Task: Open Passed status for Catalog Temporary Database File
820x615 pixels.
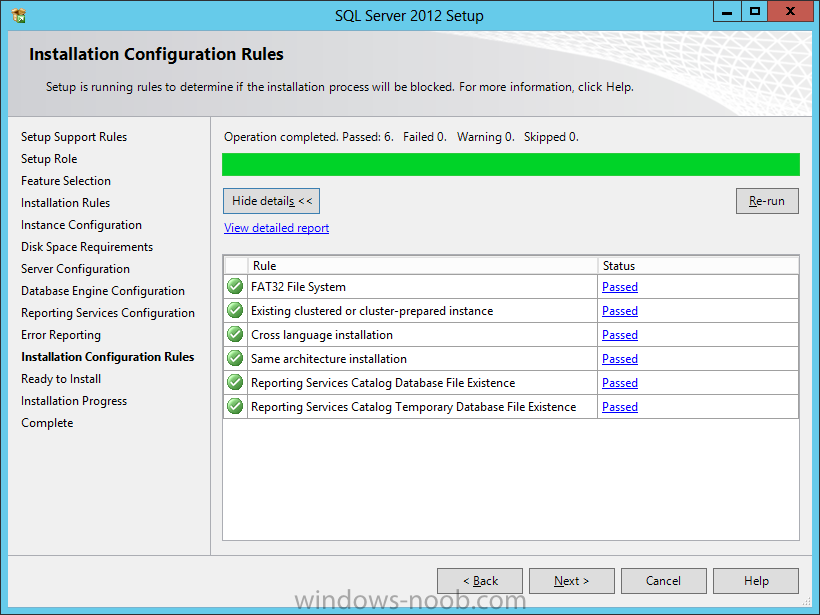Action: point(620,407)
